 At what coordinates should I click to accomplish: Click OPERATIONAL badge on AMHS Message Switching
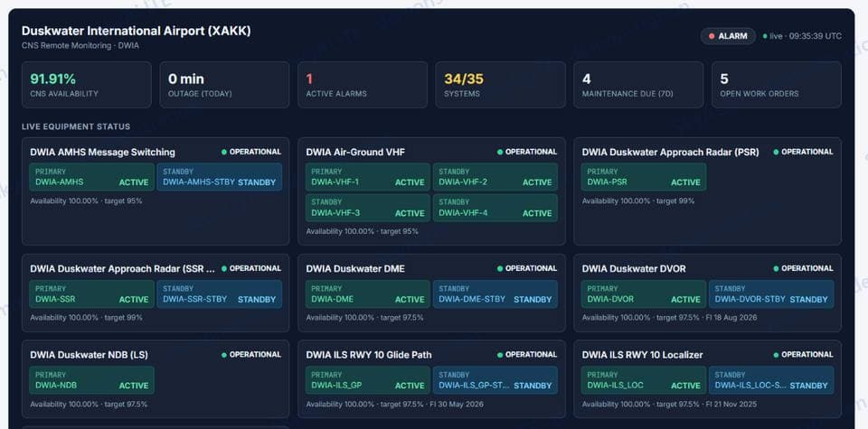coord(251,152)
